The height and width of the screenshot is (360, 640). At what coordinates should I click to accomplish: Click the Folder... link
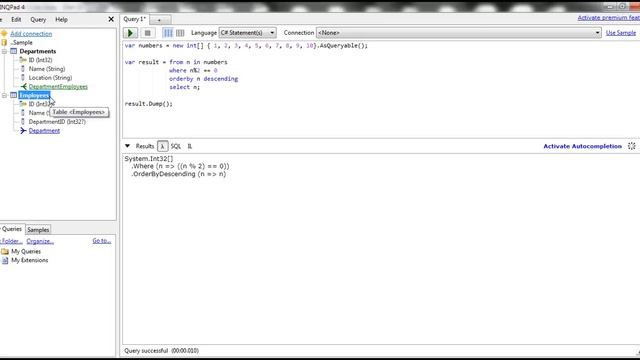coord(11,241)
